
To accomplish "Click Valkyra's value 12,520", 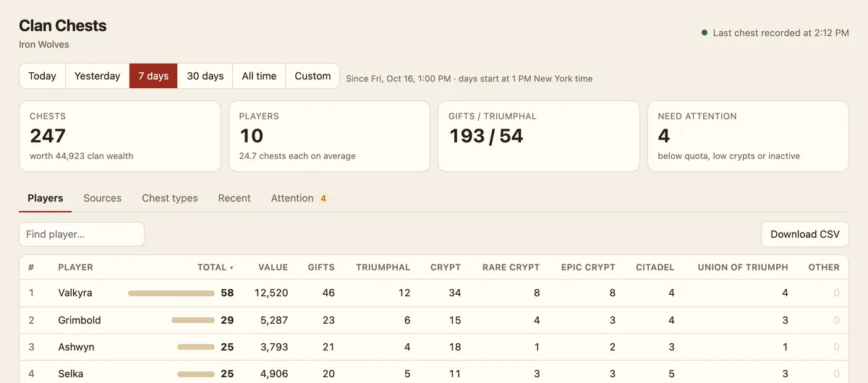I will pos(271,293).
